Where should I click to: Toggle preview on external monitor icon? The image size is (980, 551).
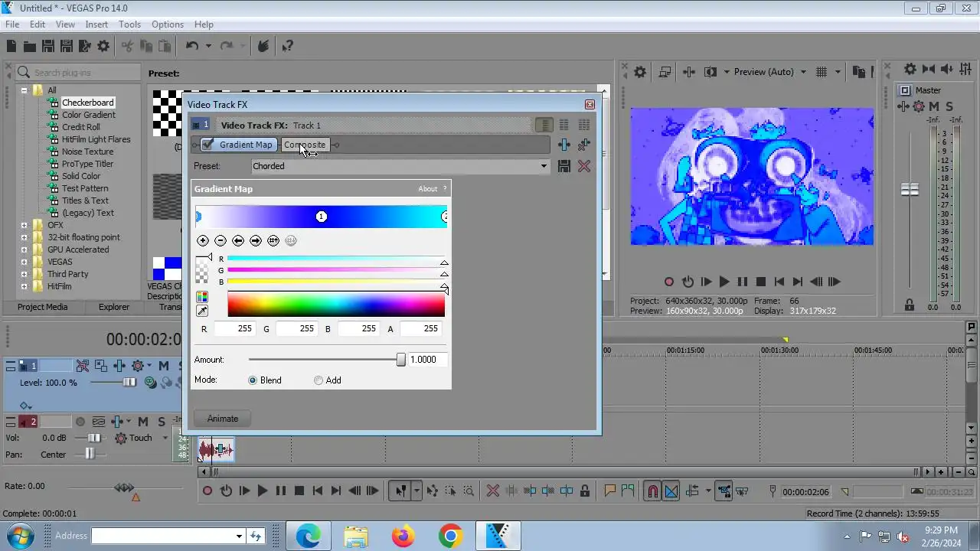tap(665, 72)
